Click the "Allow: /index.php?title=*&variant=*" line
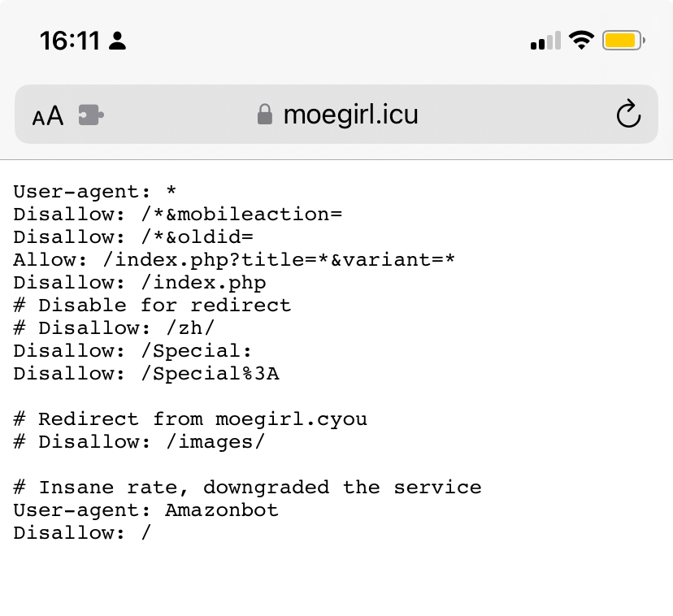This screenshot has height=616, width=673. click(x=234, y=260)
